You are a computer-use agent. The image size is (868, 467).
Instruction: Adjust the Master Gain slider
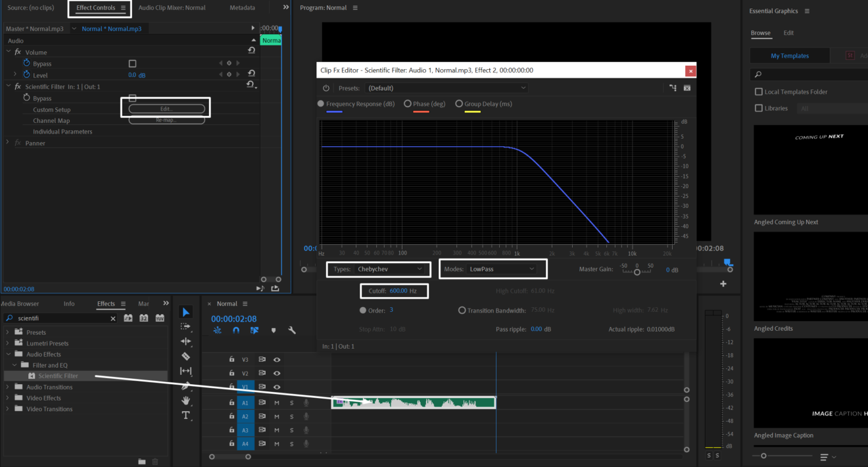tap(637, 270)
